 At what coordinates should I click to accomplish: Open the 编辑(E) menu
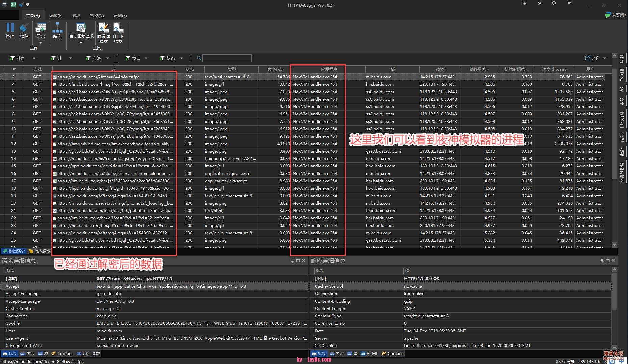(56, 15)
